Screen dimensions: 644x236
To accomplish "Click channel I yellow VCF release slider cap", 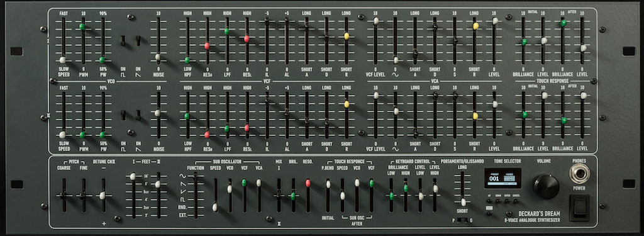I will 347,36.
